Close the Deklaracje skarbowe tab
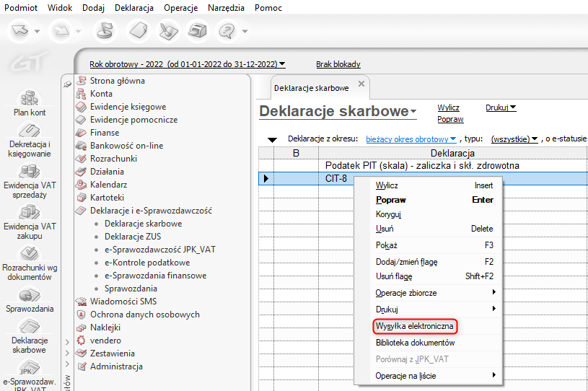This screenshot has height=391, width=588. point(361,84)
